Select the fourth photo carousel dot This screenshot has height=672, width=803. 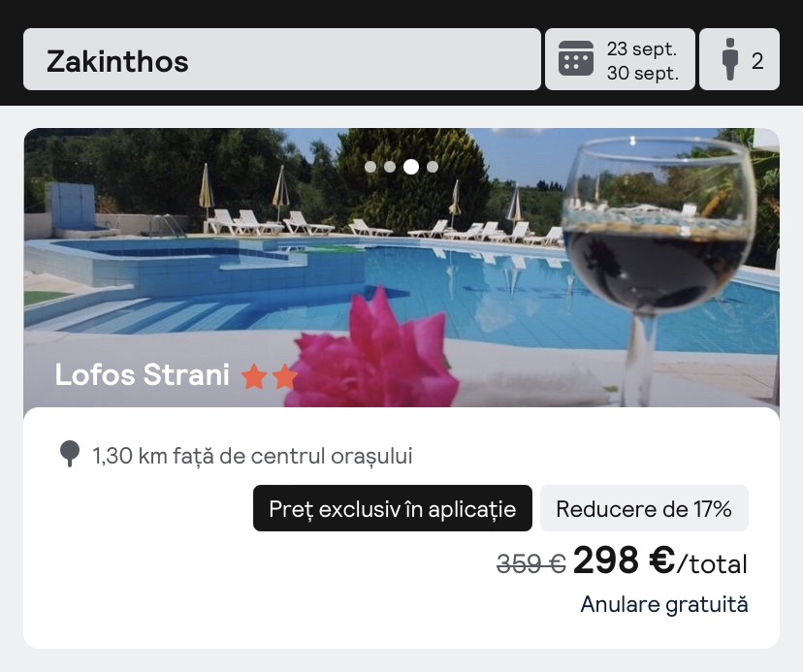433,167
